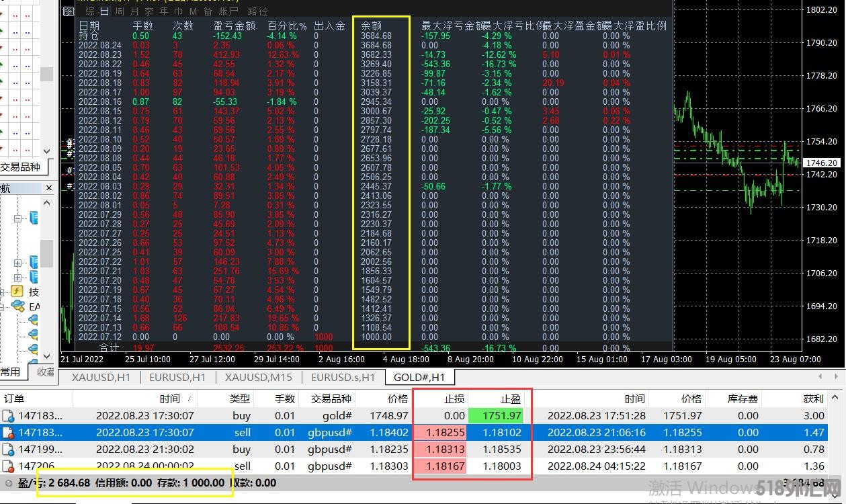Switch to the EURUSD.s,H1 chart tab

(343, 378)
